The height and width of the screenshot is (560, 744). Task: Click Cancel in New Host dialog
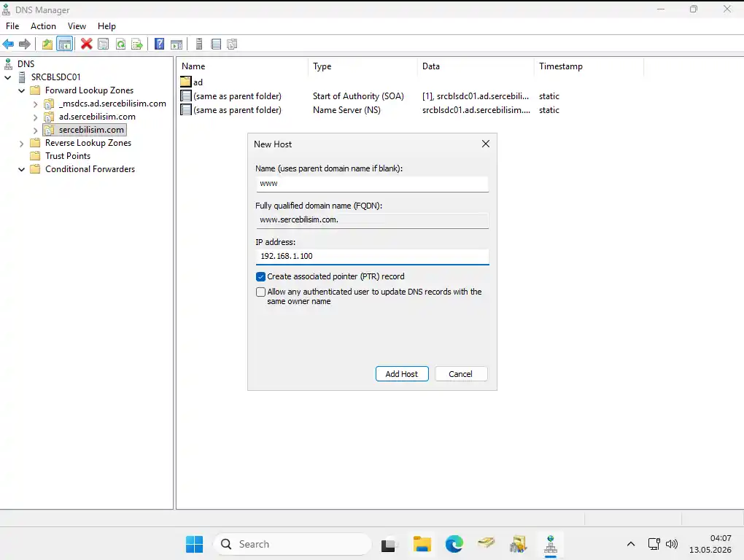point(461,373)
